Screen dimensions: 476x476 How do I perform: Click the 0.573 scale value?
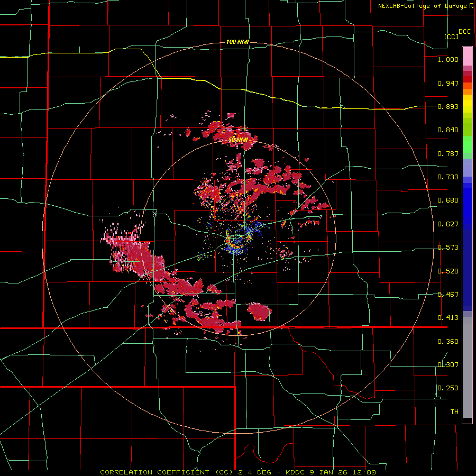click(448, 248)
